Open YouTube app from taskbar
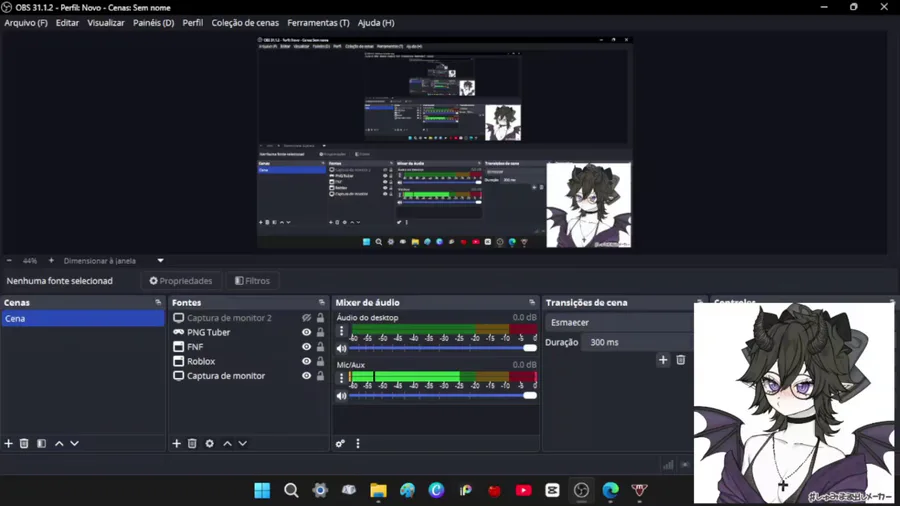The height and width of the screenshot is (506, 900). click(523, 491)
